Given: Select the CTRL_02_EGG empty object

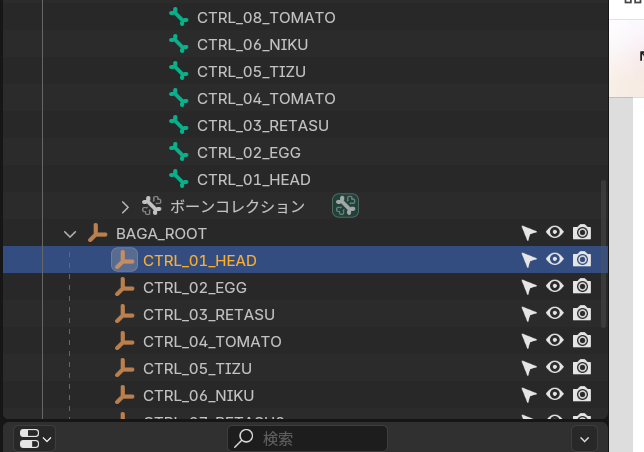Looking at the screenshot, I should [x=194, y=287].
